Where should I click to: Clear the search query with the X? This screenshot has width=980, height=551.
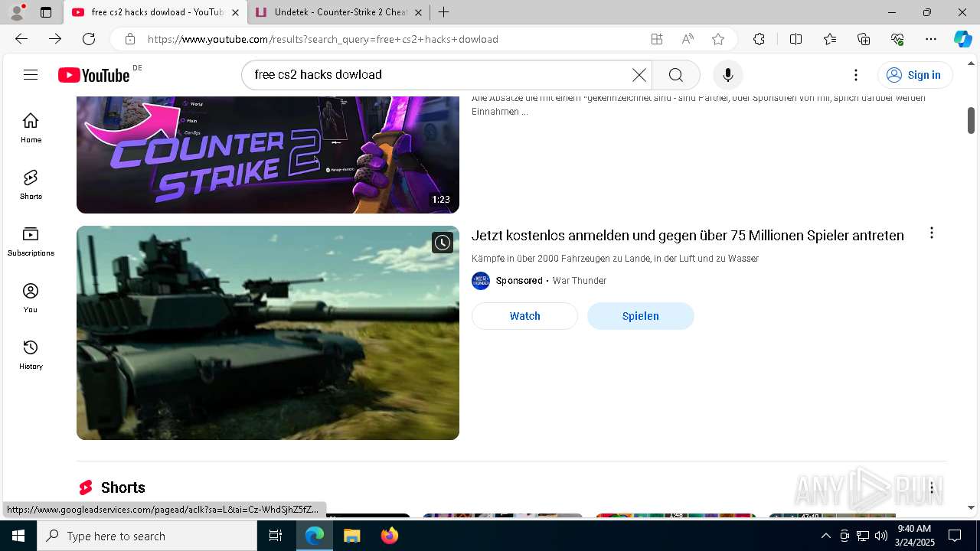coord(639,74)
